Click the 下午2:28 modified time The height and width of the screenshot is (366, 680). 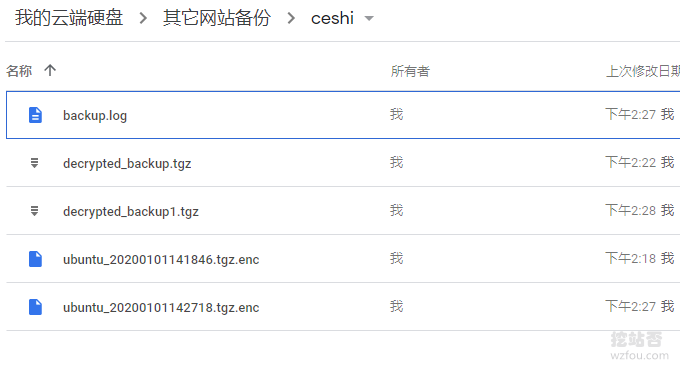coord(631,211)
